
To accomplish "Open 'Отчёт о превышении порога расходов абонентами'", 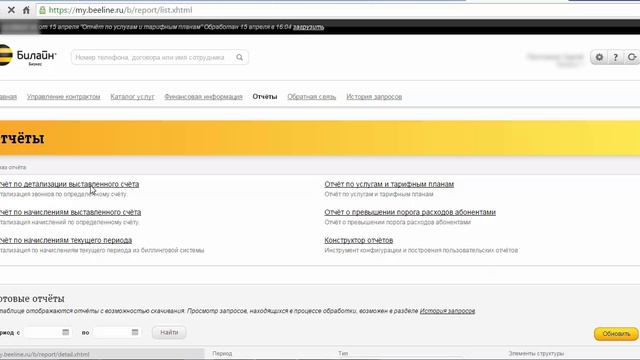I will (x=410, y=212).
